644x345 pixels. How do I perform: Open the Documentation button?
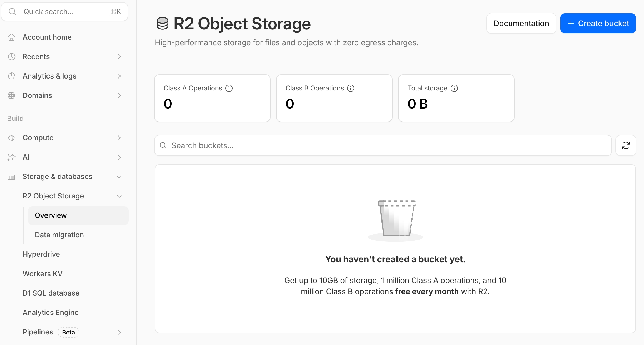521,23
